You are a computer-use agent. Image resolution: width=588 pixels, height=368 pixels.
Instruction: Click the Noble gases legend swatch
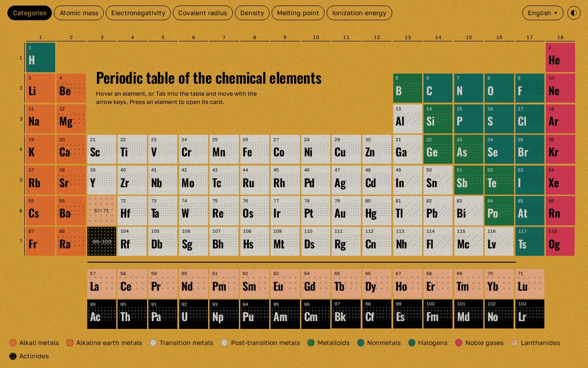(x=458, y=343)
